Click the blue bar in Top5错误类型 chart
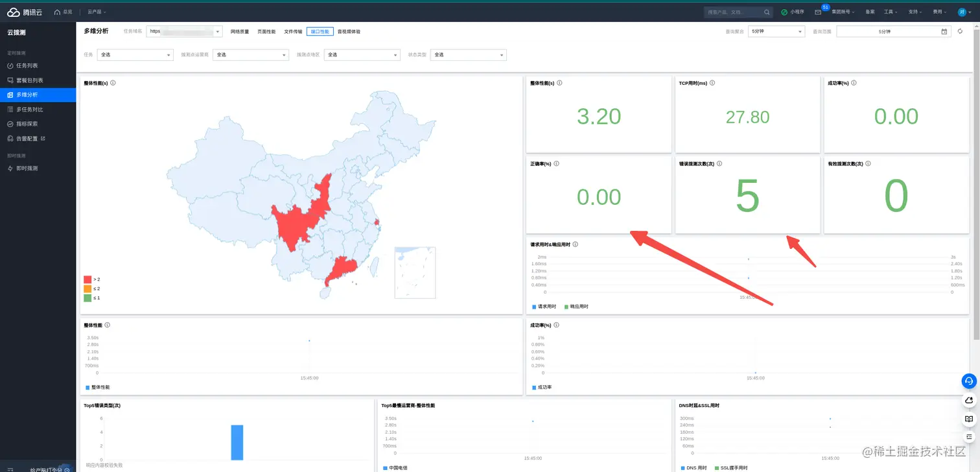 tap(237, 442)
